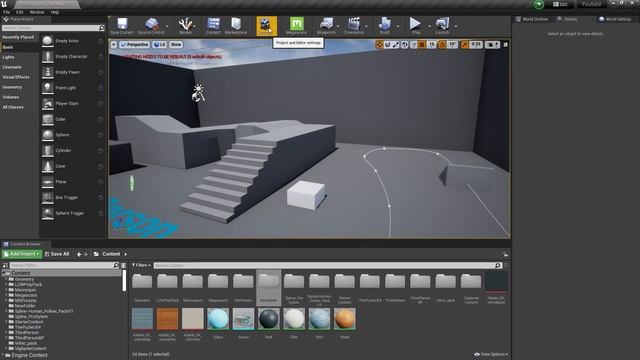
Task: Pick the Cone basic shape
Action: click(72, 166)
